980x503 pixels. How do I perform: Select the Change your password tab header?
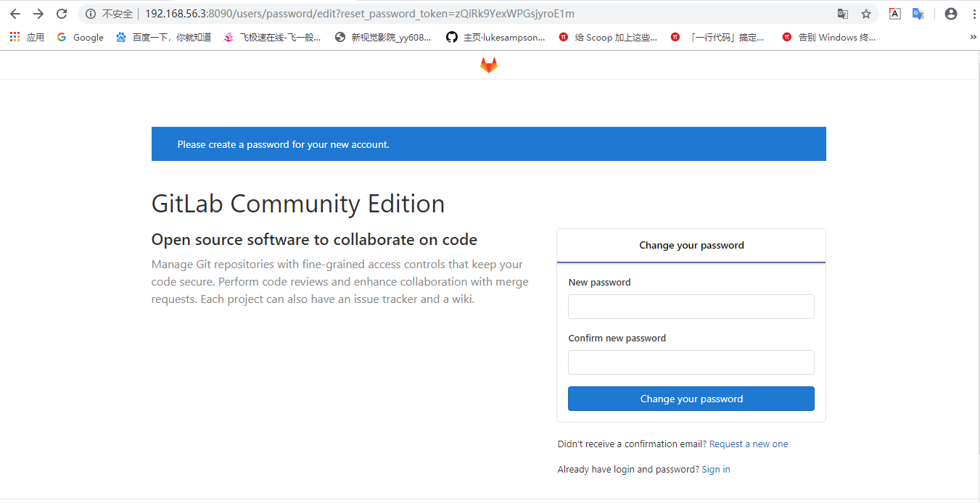(691, 246)
